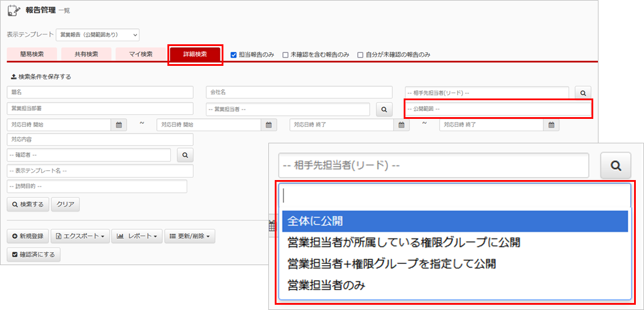Image resolution: width=644 pixels, height=310 pixels.
Task: Click search icon next to 確認者 field
Action: tap(184, 155)
